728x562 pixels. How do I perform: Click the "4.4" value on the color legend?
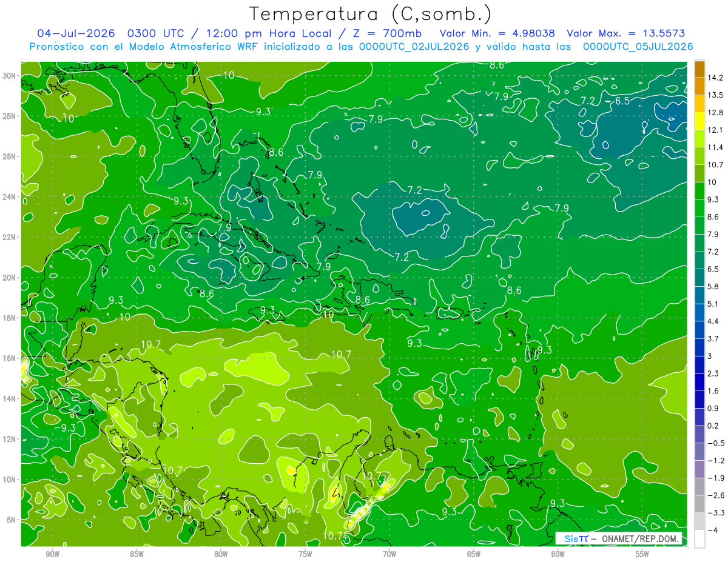[713, 321]
